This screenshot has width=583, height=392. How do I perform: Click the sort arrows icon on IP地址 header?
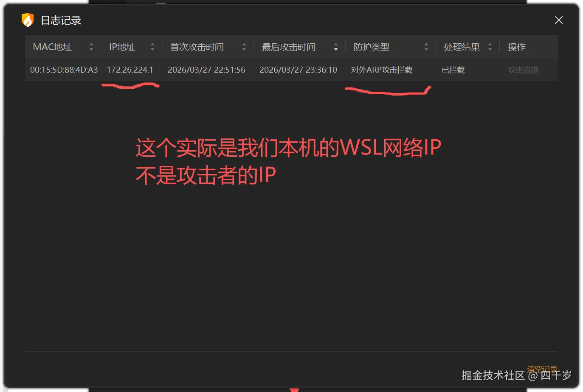[x=152, y=47]
